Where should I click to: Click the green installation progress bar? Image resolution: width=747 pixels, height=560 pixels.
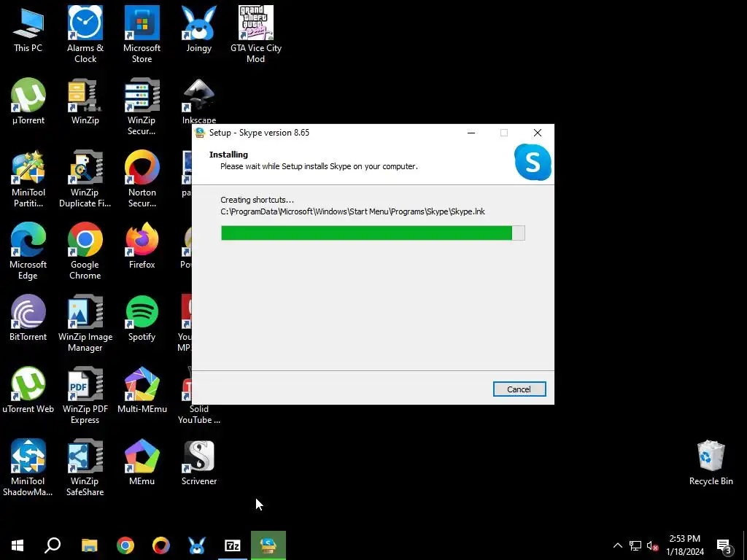(x=373, y=233)
